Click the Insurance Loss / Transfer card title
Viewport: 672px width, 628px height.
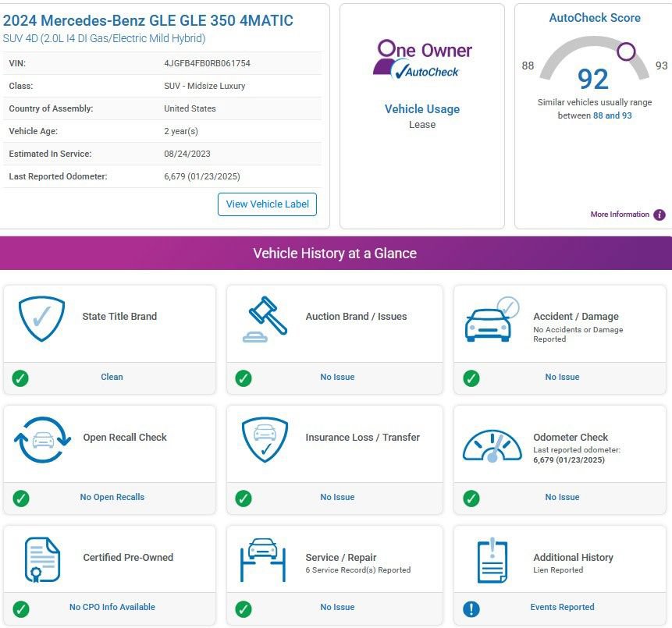tap(363, 438)
